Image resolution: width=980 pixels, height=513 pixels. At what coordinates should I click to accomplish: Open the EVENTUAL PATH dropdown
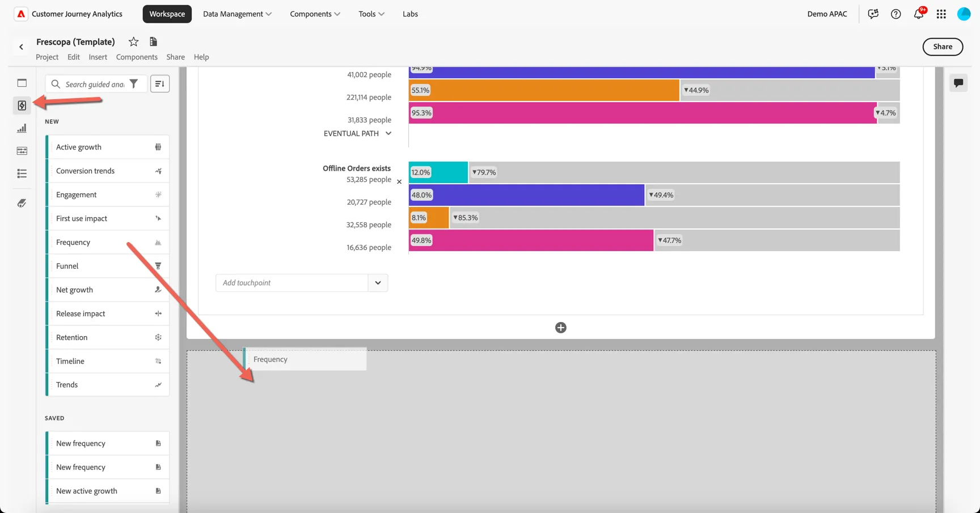click(x=357, y=134)
